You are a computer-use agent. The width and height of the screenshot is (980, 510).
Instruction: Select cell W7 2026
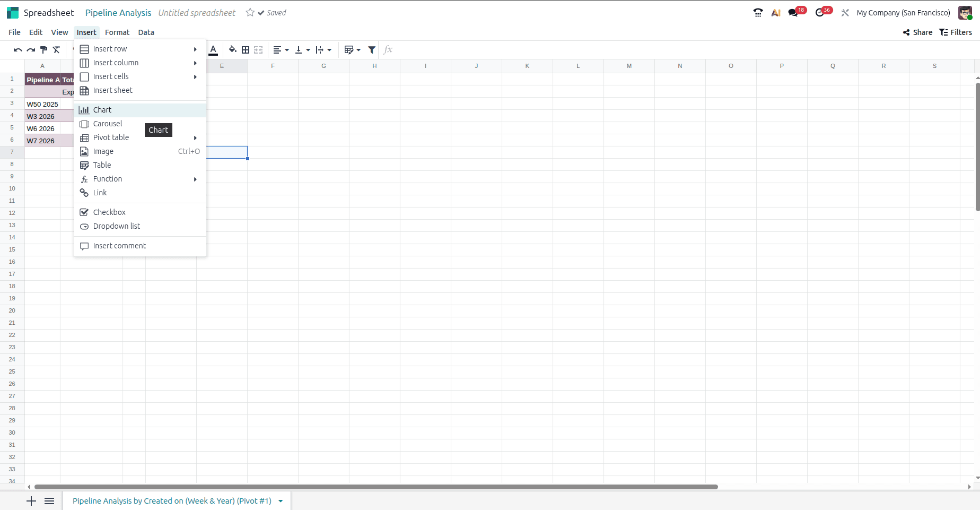(x=42, y=141)
